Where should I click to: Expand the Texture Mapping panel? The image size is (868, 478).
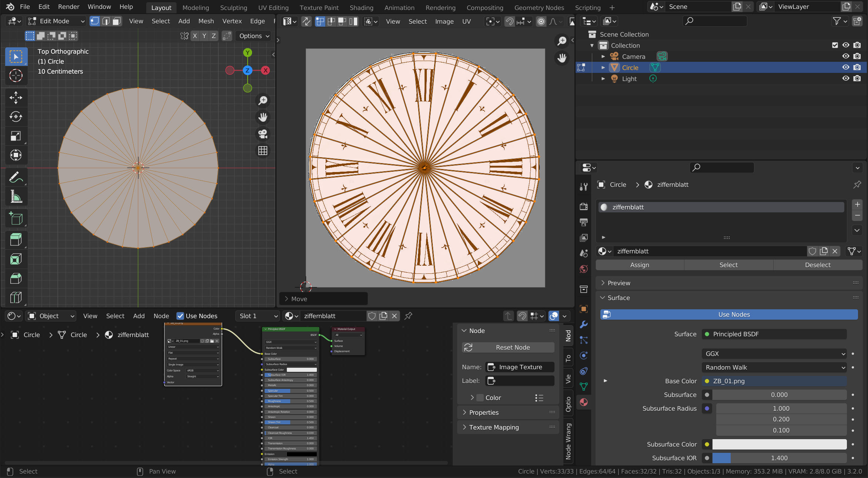[494, 427]
